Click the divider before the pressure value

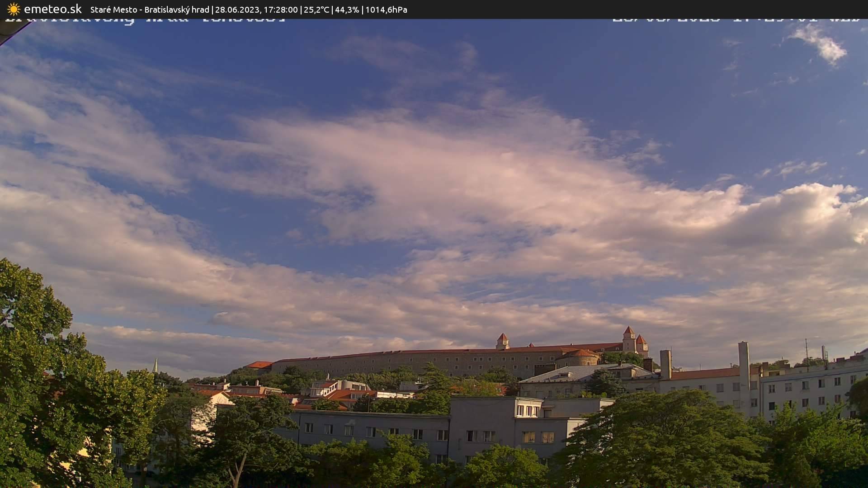click(363, 9)
